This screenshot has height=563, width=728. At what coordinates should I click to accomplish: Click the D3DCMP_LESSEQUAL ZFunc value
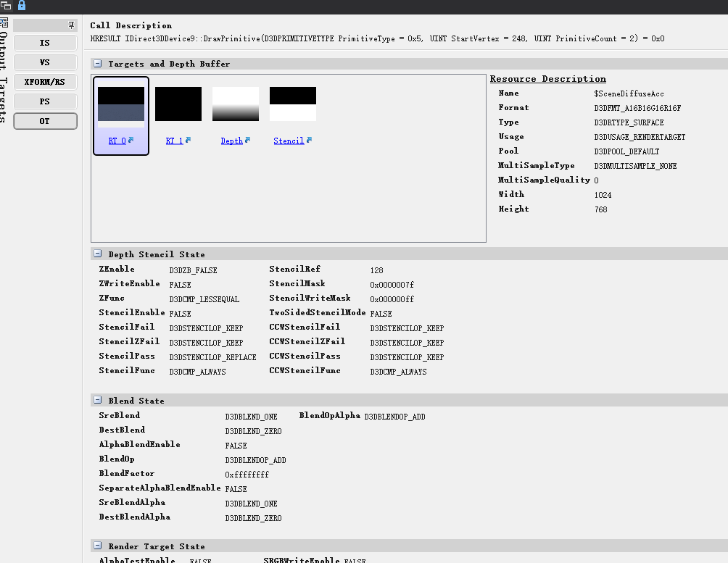(204, 299)
